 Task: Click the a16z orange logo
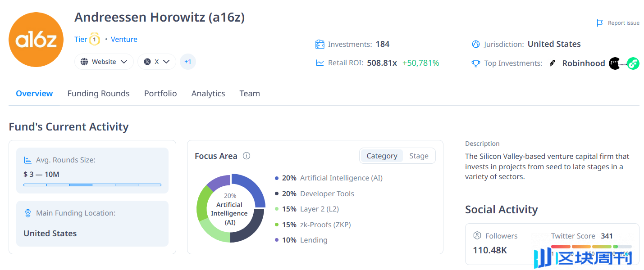36,40
